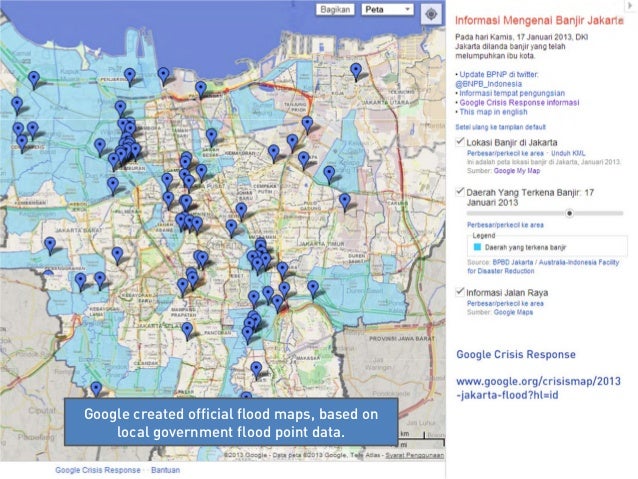Toggle Daerah Yang Terkena Banjir layer checkbox

click(x=460, y=192)
